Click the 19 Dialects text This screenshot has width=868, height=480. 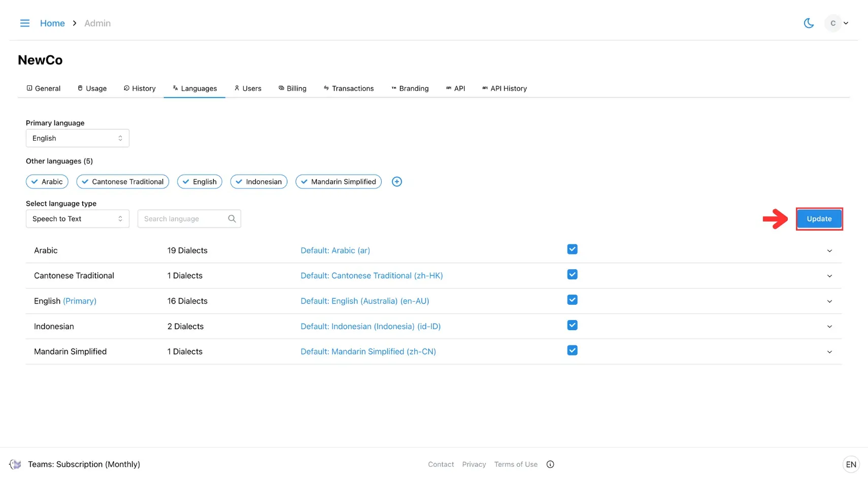187,250
